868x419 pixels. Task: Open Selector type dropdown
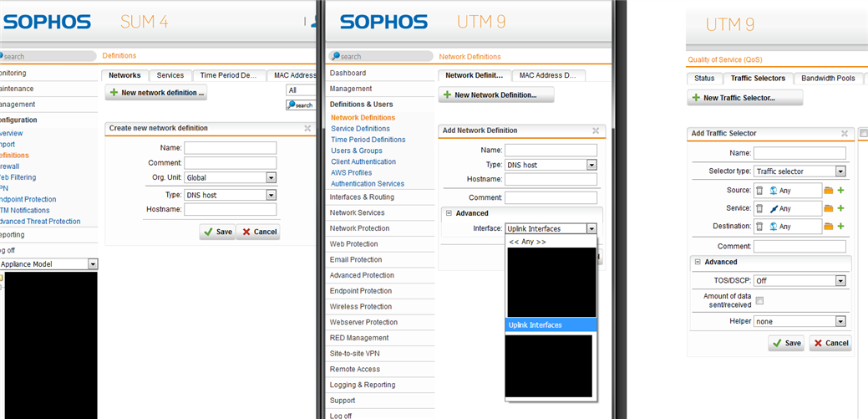pyautogui.click(x=799, y=171)
